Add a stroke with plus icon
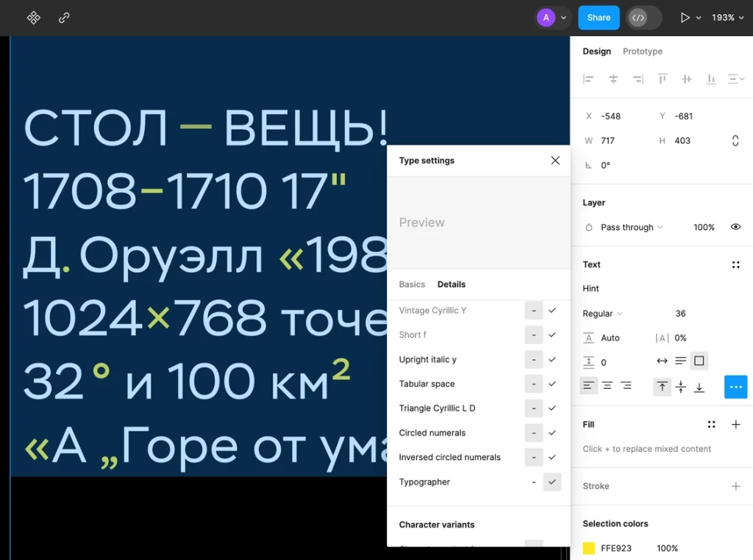Screen dimensions: 753x560 (735, 486)
